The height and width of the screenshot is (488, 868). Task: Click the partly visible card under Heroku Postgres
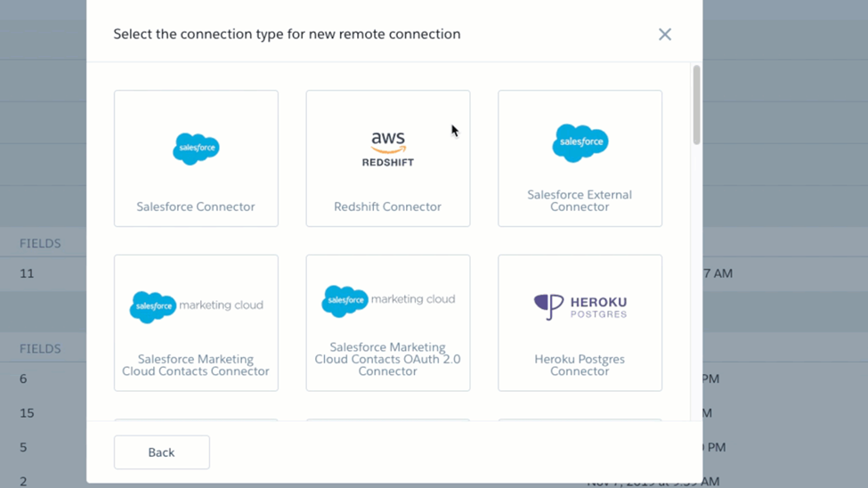point(580,420)
